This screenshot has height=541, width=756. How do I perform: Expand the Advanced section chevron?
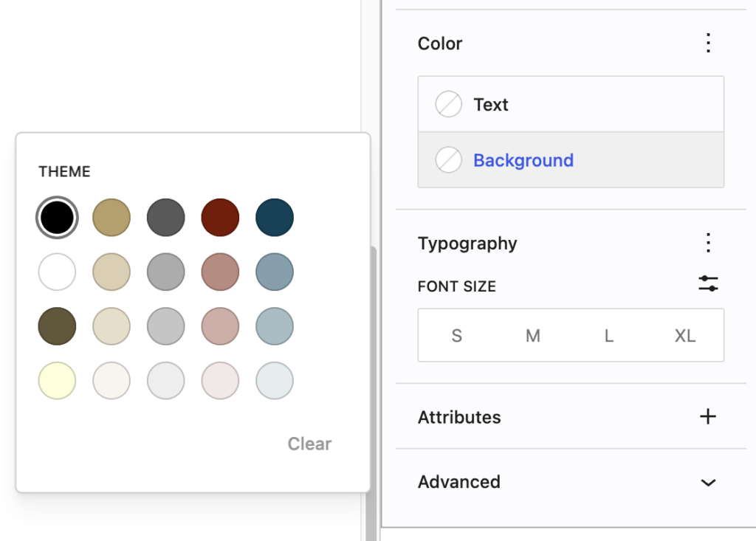pos(708,482)
